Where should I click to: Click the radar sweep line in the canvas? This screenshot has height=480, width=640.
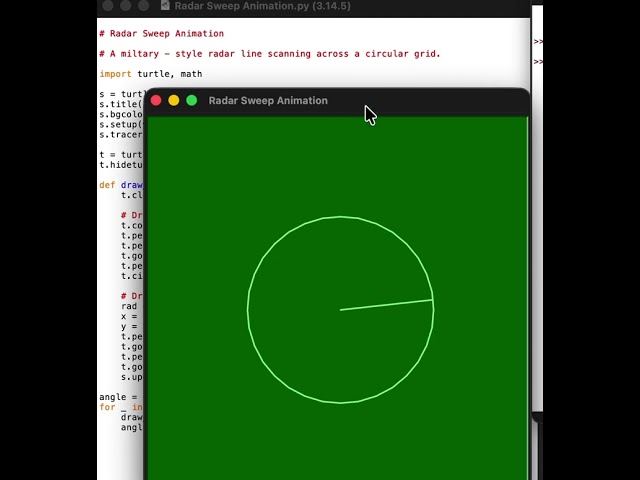coord(386,305)
